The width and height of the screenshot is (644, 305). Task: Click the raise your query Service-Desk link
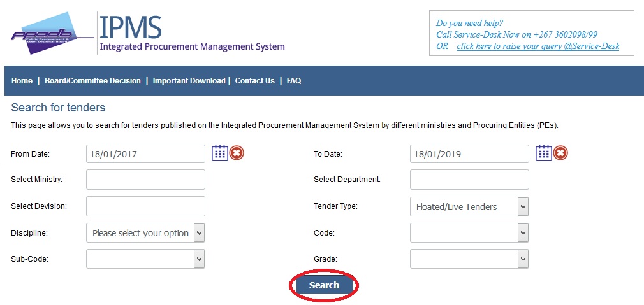[x=538, y=46]
